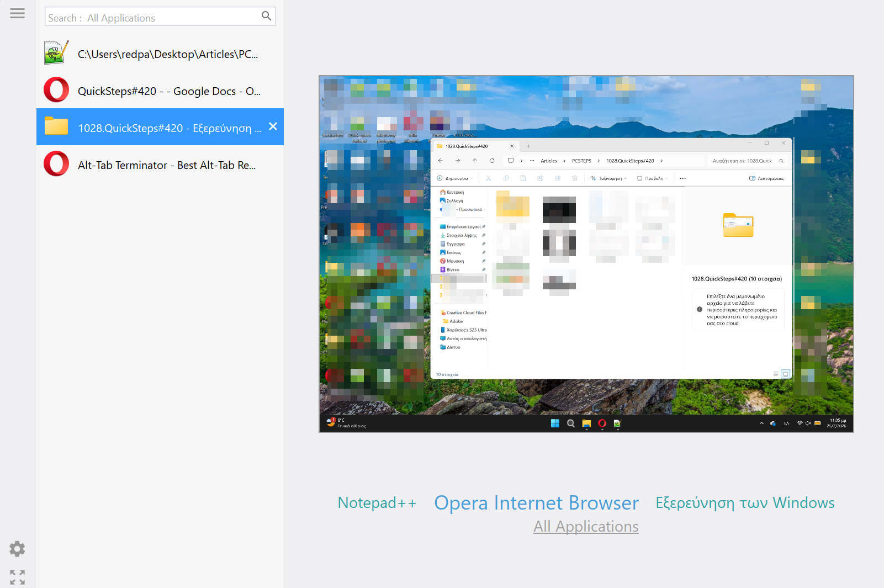Close the selected 1028.QuickSteps#420 window

point(273,126)
